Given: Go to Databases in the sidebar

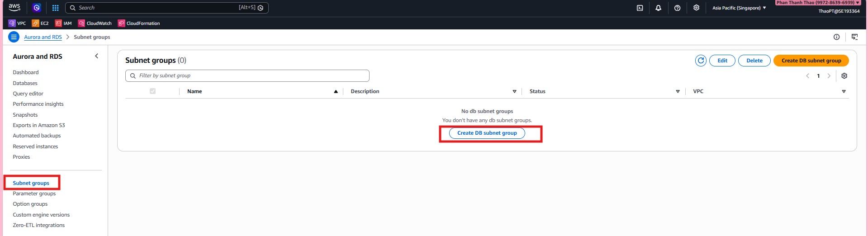Looking at the screenshot, I should tap(25, 83).
